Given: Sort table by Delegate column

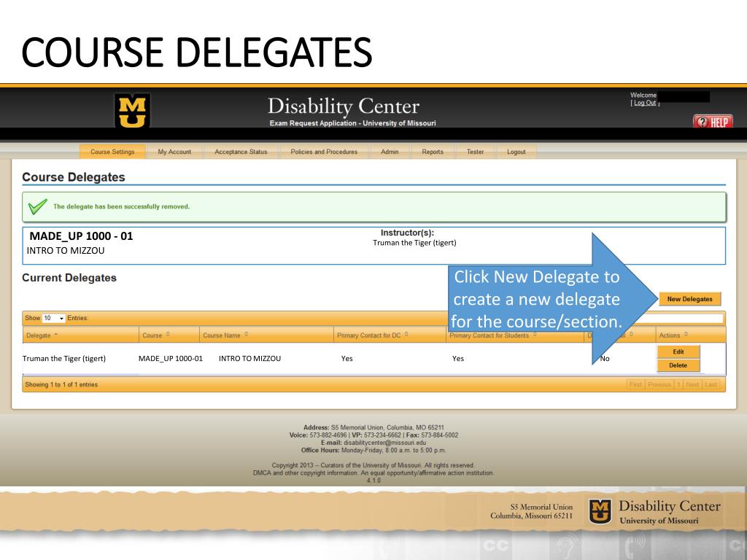Looking at the screenshot, I should (x=80, y=335).
